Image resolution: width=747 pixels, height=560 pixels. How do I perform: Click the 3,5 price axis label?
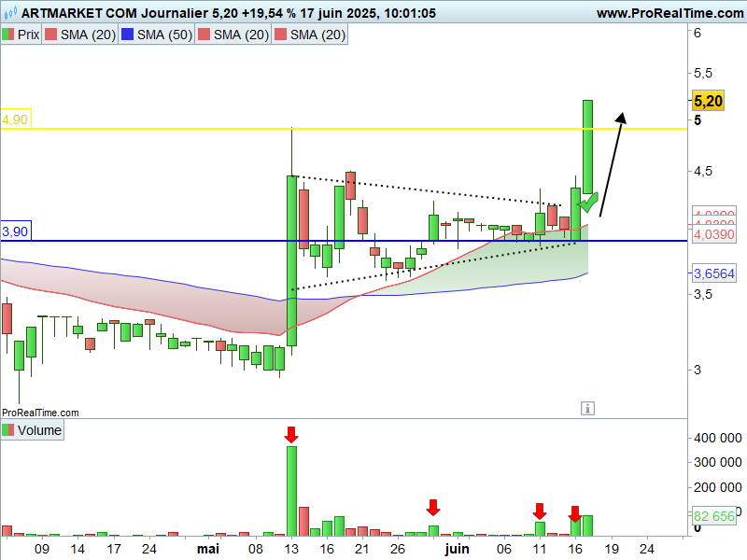point(703,294)
